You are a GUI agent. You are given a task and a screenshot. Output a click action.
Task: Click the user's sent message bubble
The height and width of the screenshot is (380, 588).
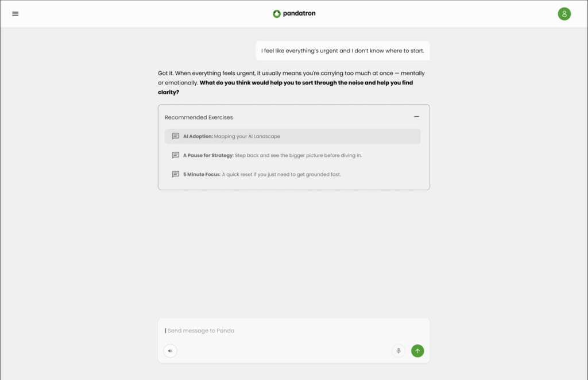343,51
